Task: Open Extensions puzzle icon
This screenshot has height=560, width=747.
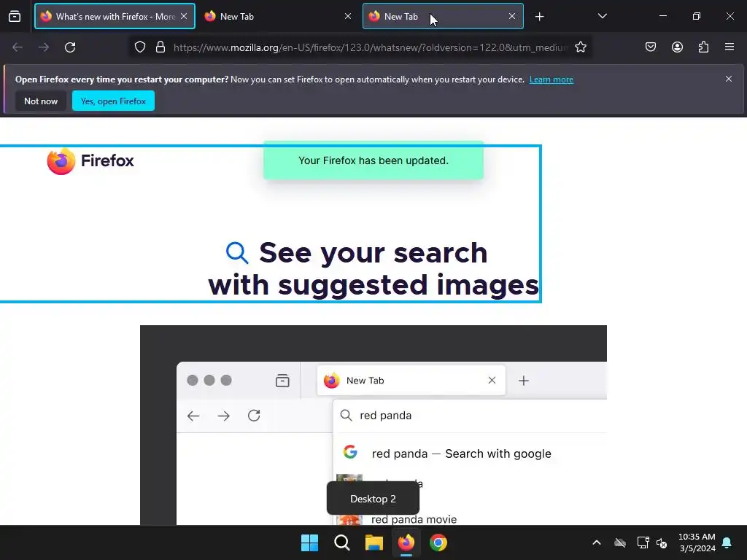Action: (x=703, y=47)
